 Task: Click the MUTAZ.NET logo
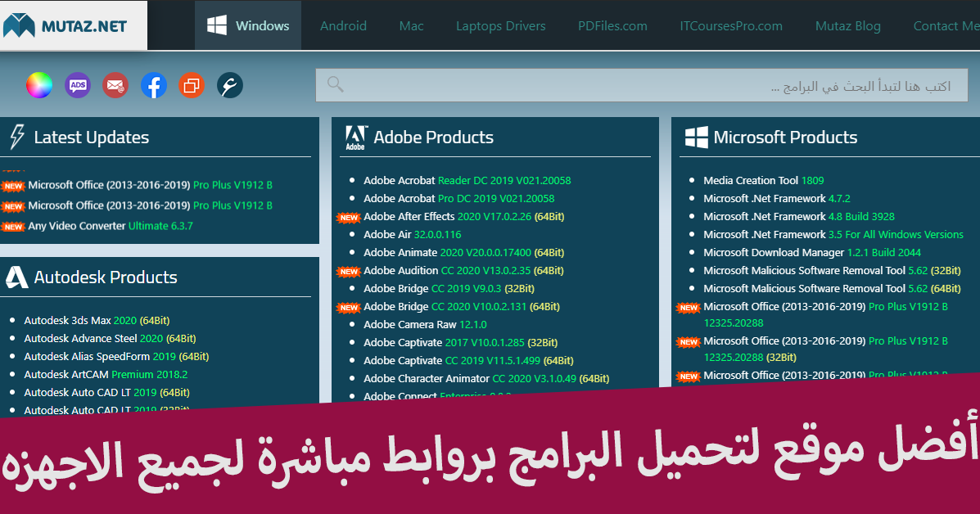coord(65,25)
